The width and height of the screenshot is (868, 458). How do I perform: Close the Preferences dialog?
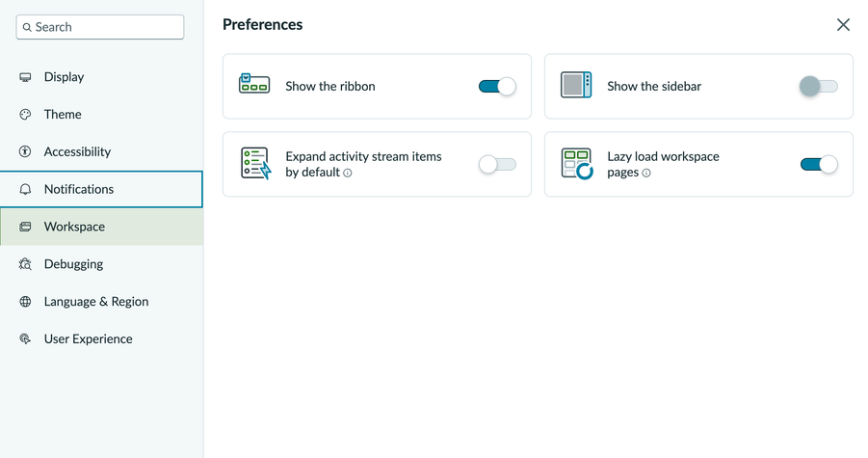[843, 25]
